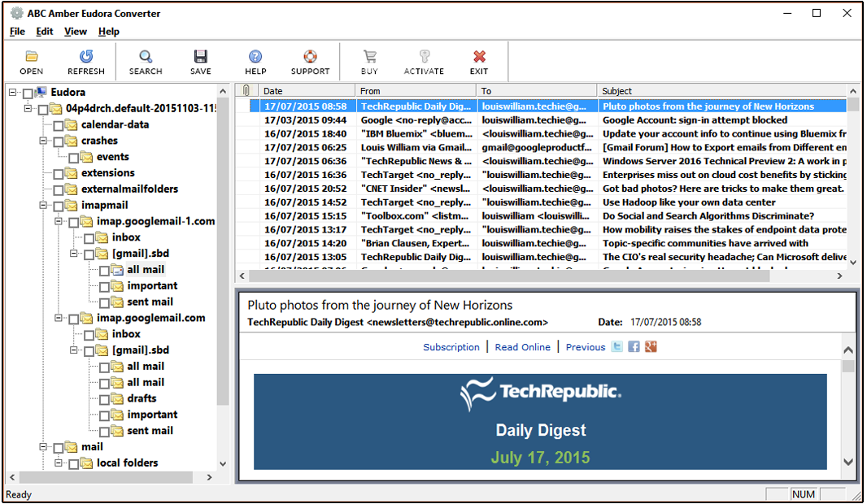Viewport: 867px width, 504px height.
Task: Follow the Read Online link
Action: (522, 347)
